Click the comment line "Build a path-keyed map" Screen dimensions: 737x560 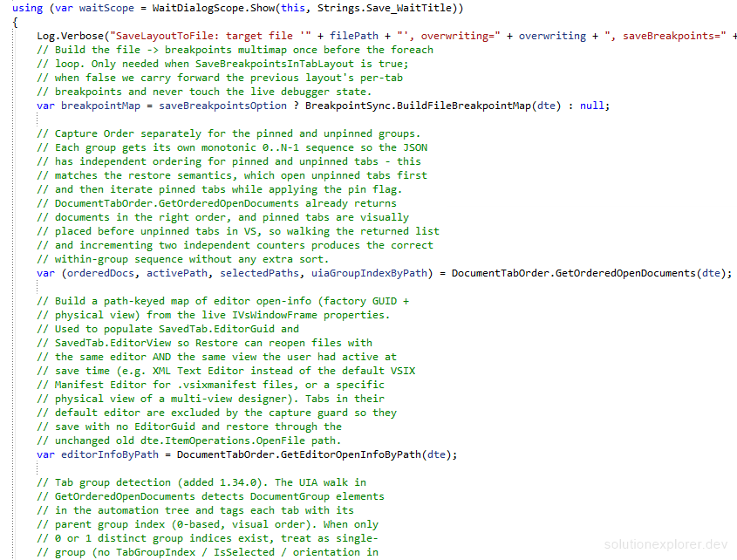222,301
